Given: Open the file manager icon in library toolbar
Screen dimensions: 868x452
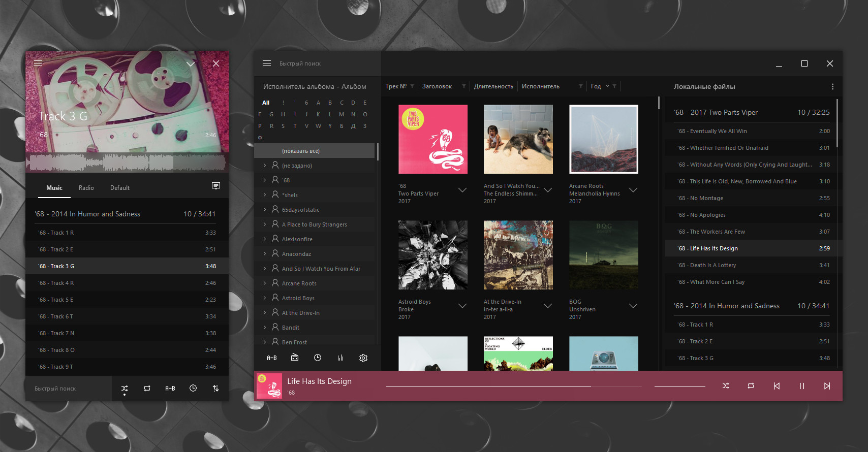Looking at the screenshot, I should pyautogui.click(x=295, y=358).
